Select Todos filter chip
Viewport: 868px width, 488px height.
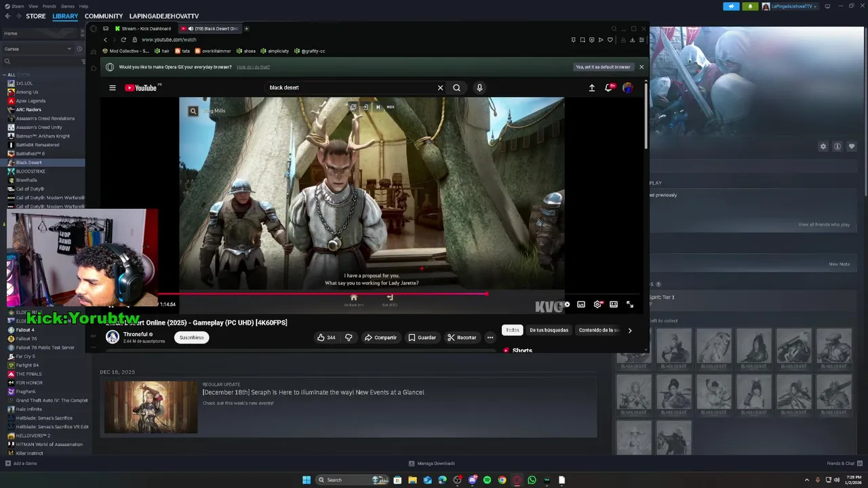click(x=512, y=330)
